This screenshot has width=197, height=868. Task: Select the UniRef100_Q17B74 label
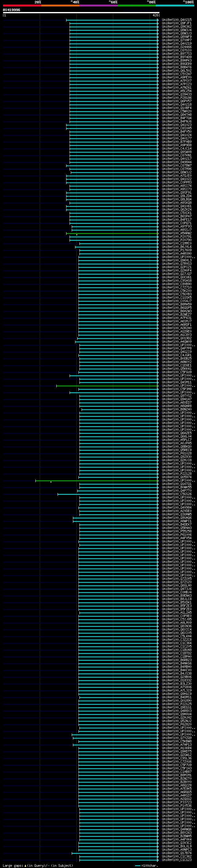pyautogui.click(x=177, y=853)
